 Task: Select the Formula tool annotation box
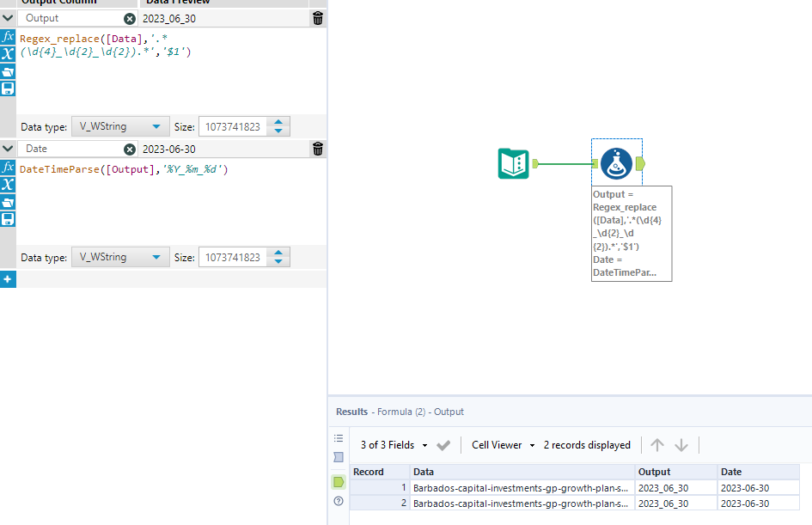(x=632, y=234)
